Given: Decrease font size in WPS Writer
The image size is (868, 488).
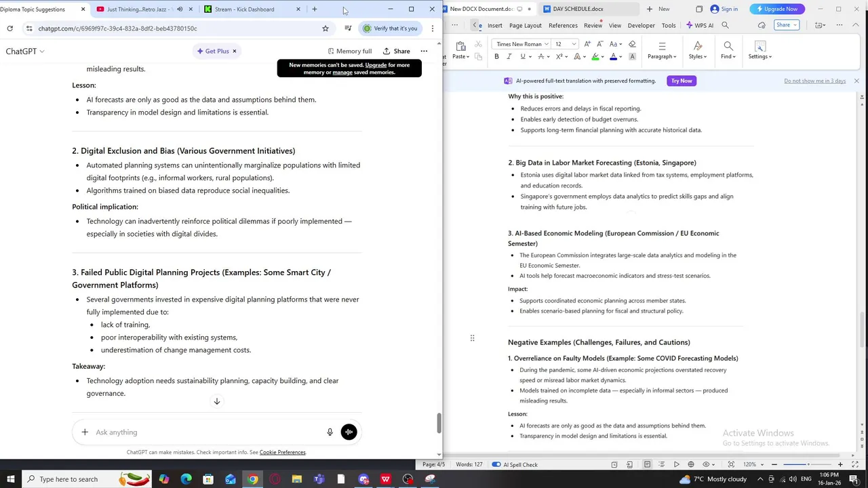Looking at the screenshot, I should [599, 44].
